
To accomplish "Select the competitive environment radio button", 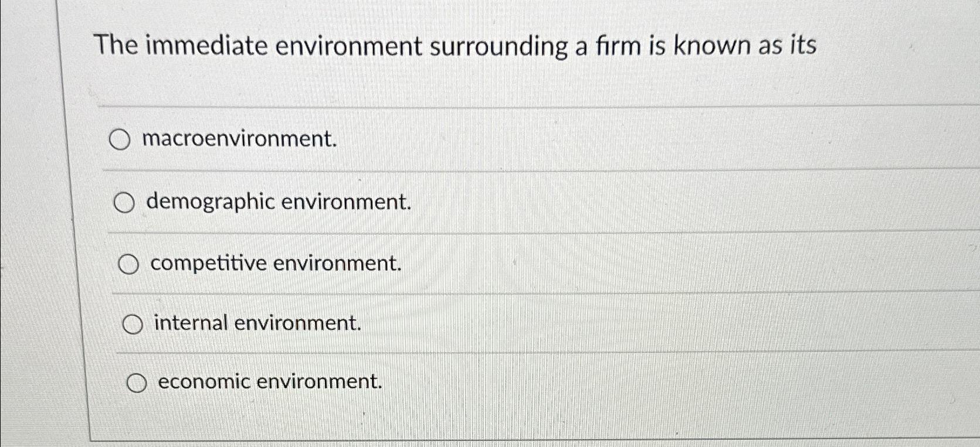I will [x=129, y=264].
